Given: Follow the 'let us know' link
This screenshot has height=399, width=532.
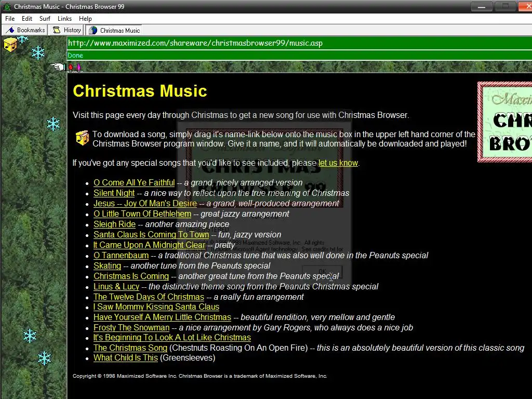Looking at the screenshot, I should tap(338, 163).
